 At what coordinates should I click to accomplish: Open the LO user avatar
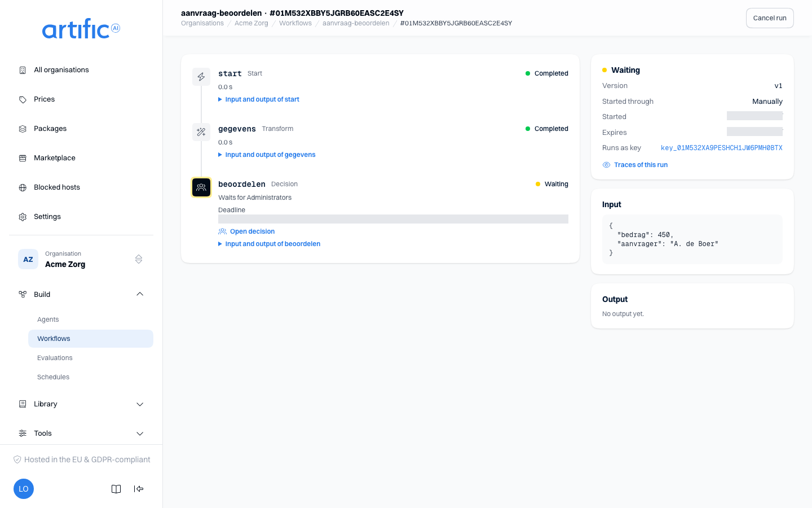pos(24,489)
